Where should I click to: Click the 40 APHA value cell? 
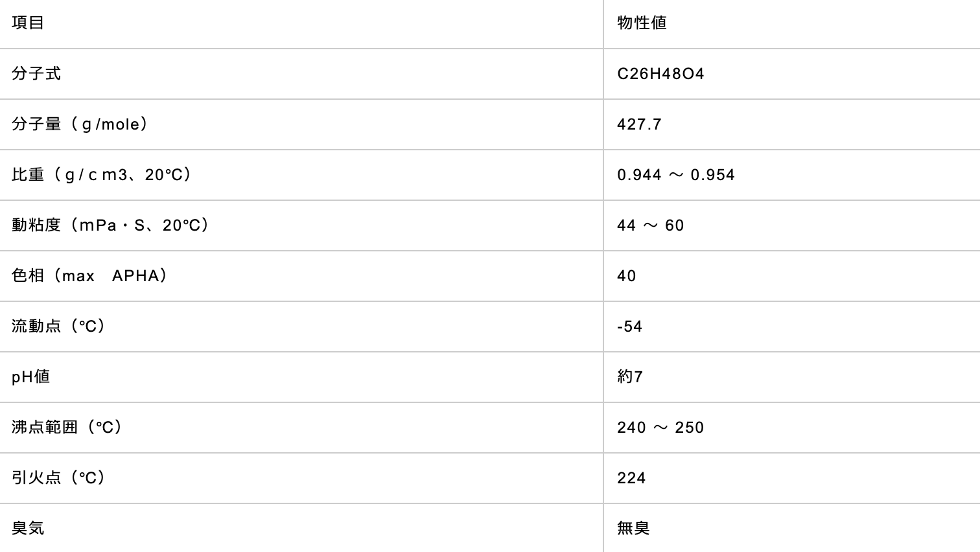[x=627, y=276]
